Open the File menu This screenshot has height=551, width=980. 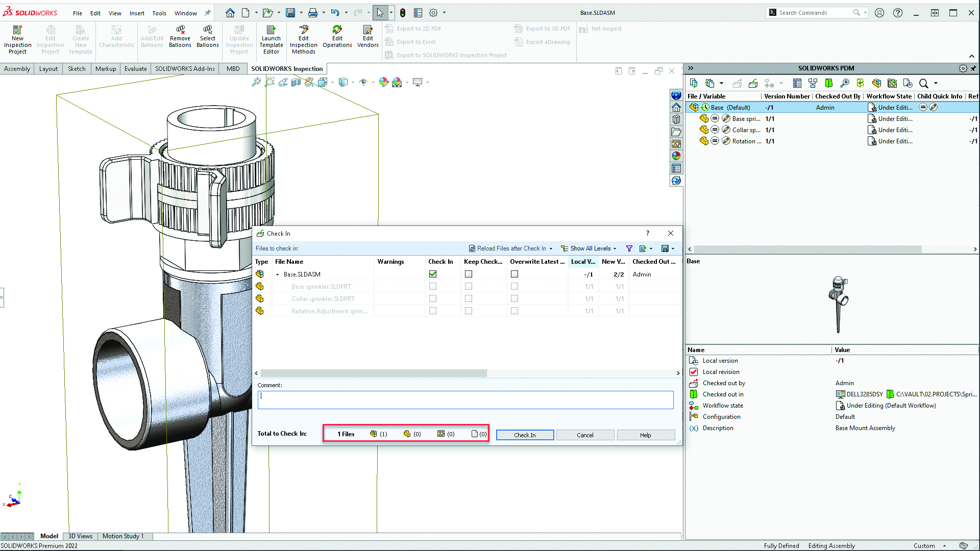tap(77, 13)
